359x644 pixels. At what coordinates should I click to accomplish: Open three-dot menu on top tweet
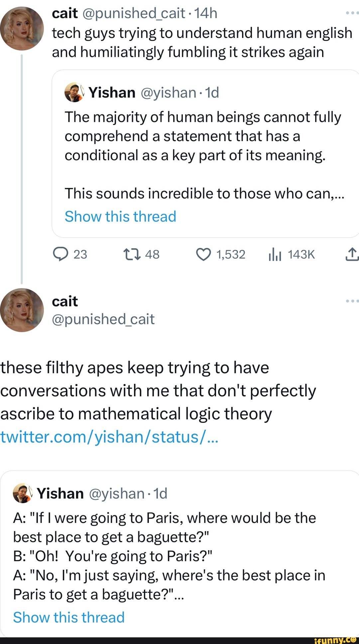tap(352, 13)
